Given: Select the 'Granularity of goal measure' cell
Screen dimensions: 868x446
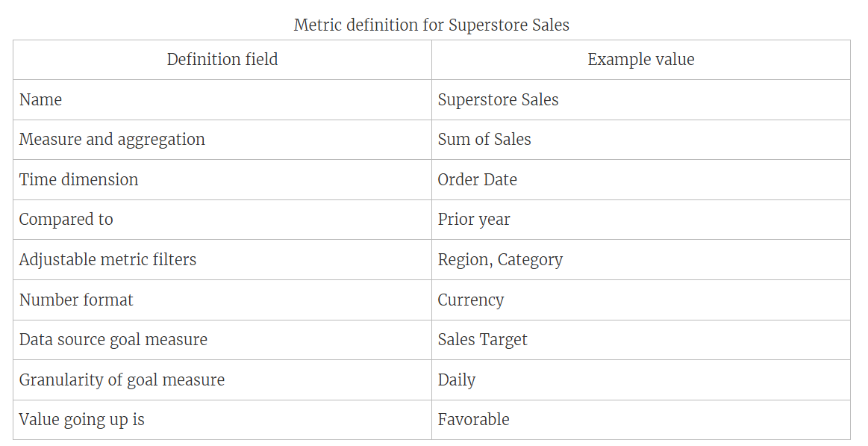Looking at the screenshot, I should (x=122, y=380).
